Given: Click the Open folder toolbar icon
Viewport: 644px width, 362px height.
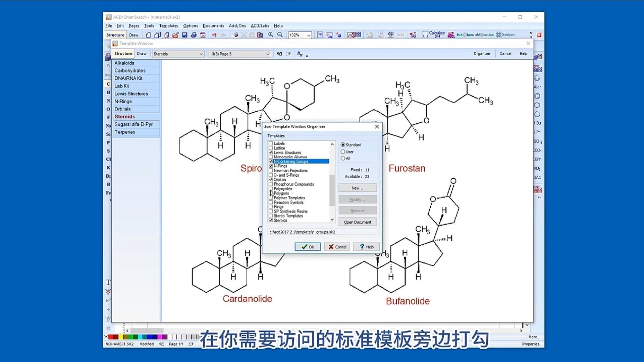Looking at the screenshot, I should pyautogui.click(x=175, y=35).
